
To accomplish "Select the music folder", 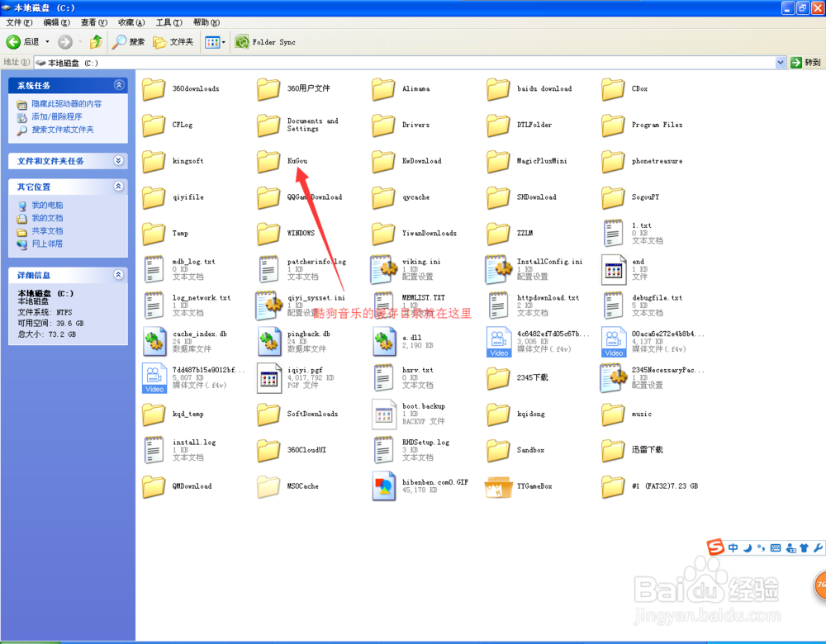I will (x=628, y=414).
